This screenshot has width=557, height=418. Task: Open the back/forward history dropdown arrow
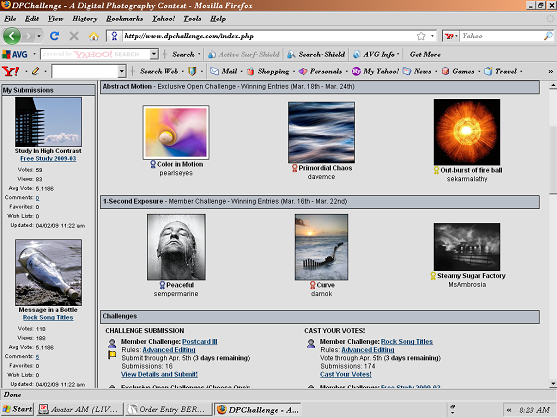click(x=39, y=36)
